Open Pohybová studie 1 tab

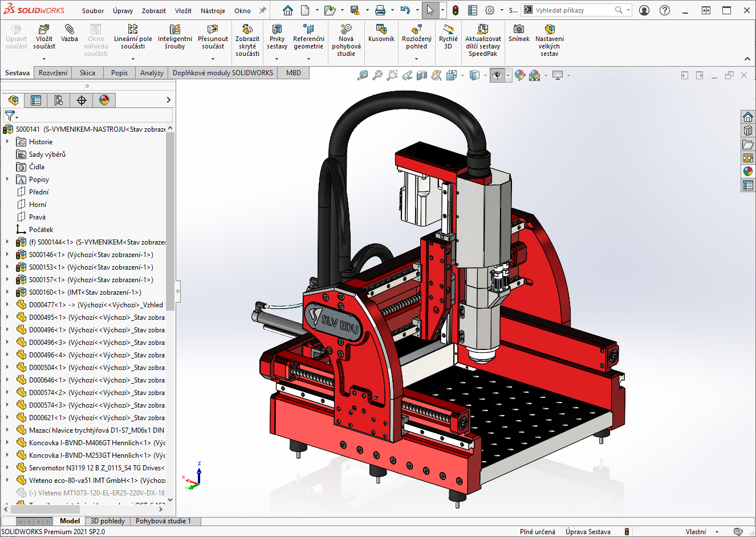point(163,521)
